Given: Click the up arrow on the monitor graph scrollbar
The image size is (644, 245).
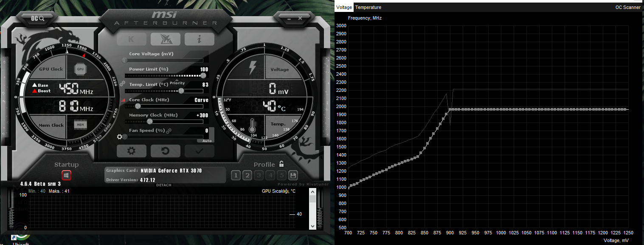Looking at the screenshot, I should 313,192.
